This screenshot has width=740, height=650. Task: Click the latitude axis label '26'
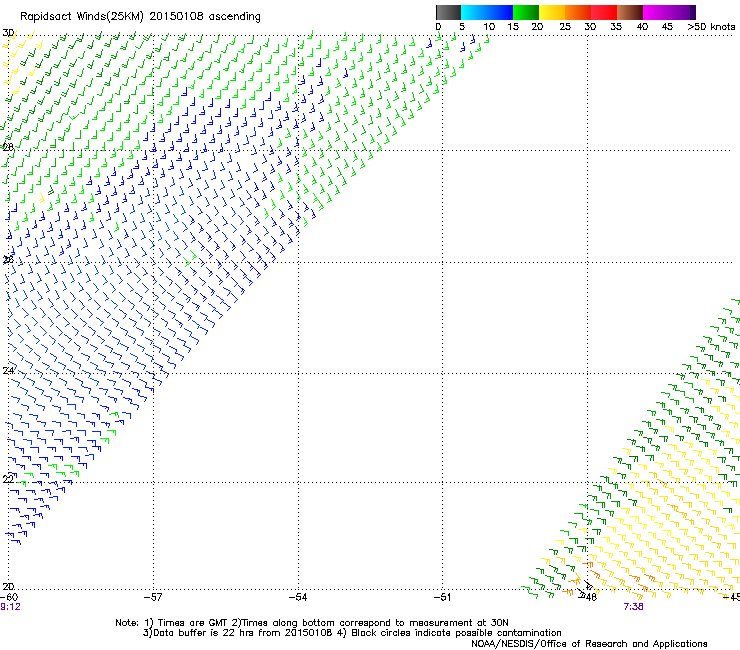point(8,259)
